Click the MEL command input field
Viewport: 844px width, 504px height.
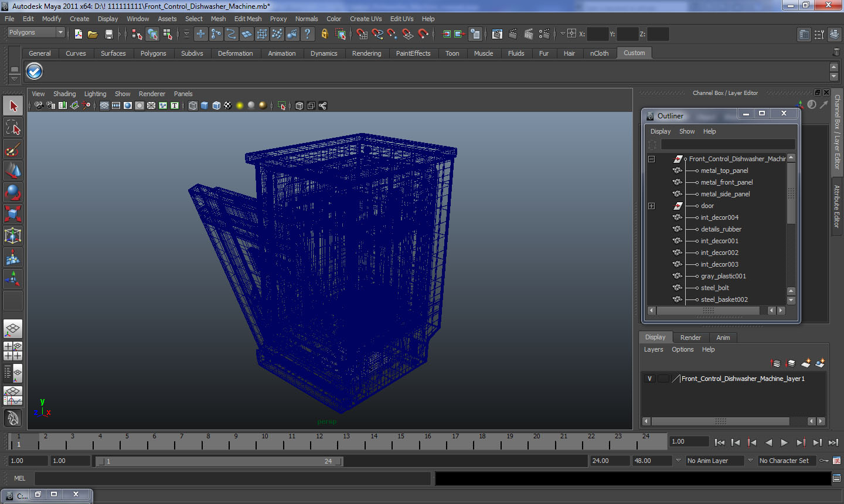(233, 478)
